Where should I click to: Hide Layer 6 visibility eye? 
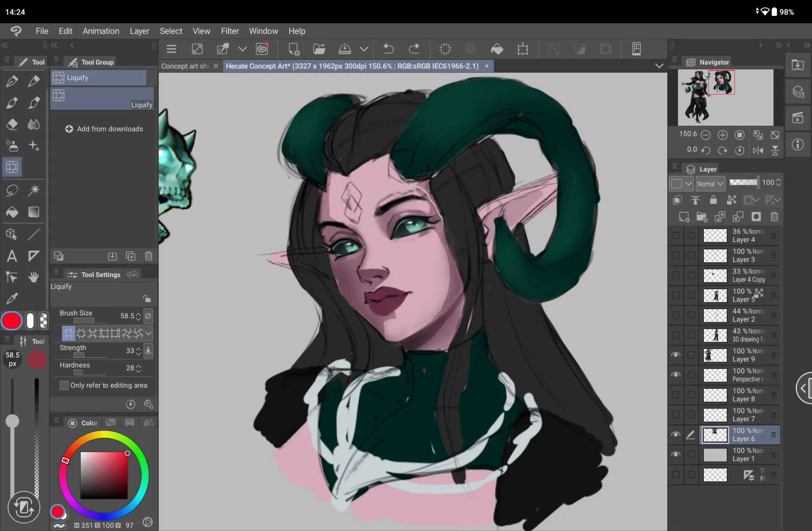[676, 434]
